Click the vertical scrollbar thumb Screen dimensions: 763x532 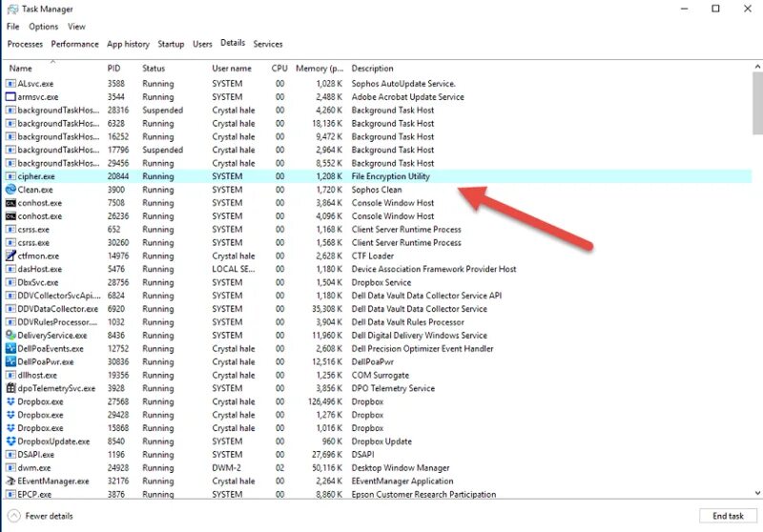point(757,103)
